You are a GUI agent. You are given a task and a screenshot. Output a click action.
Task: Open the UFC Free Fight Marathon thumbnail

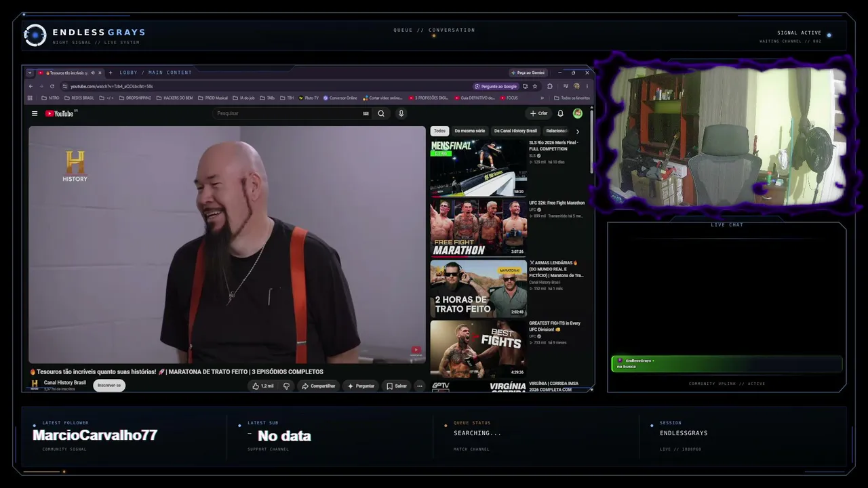[x=478, y=228]
